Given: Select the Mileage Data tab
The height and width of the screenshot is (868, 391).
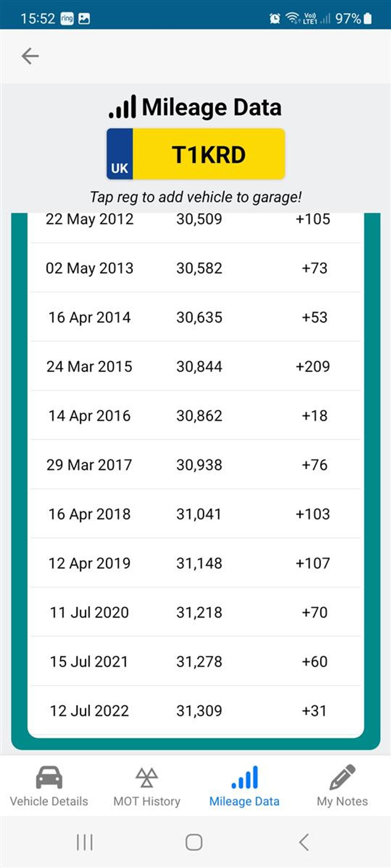Looking at the screenshot, I should 244,786.
